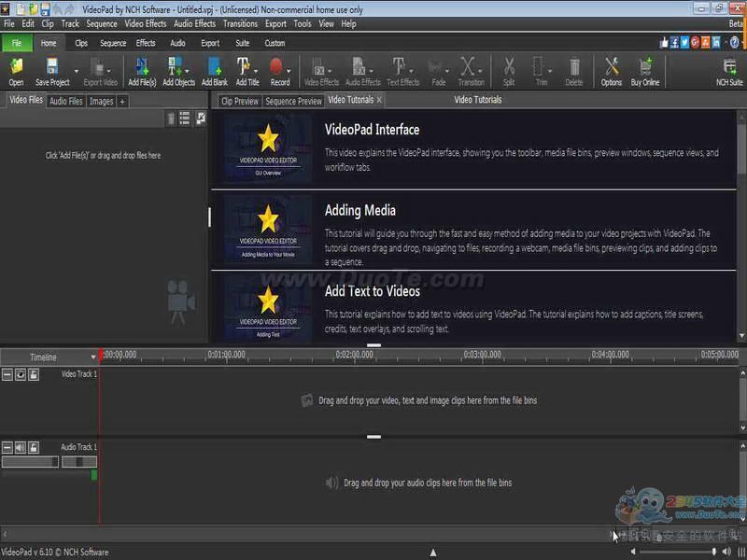
Task: Click the Trim toolbar icon
Action: coord(539,72)
